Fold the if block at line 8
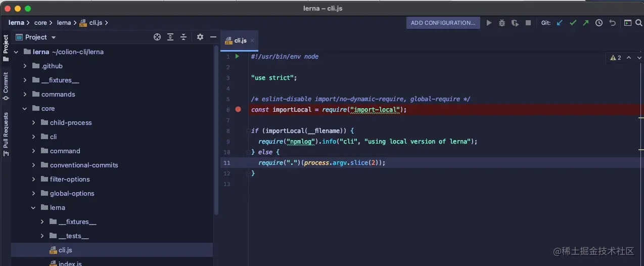 (x=248, y=130)
